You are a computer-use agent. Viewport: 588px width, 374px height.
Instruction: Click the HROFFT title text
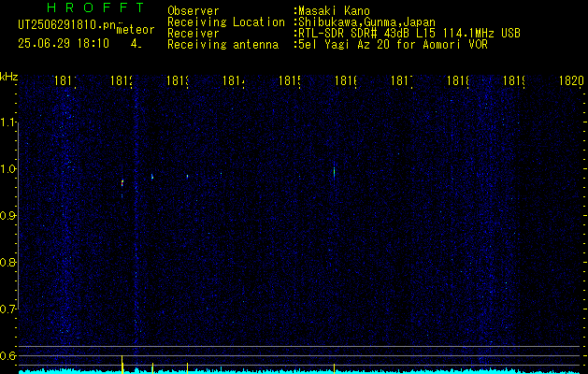pyautogui.click(x=96, y=7)
